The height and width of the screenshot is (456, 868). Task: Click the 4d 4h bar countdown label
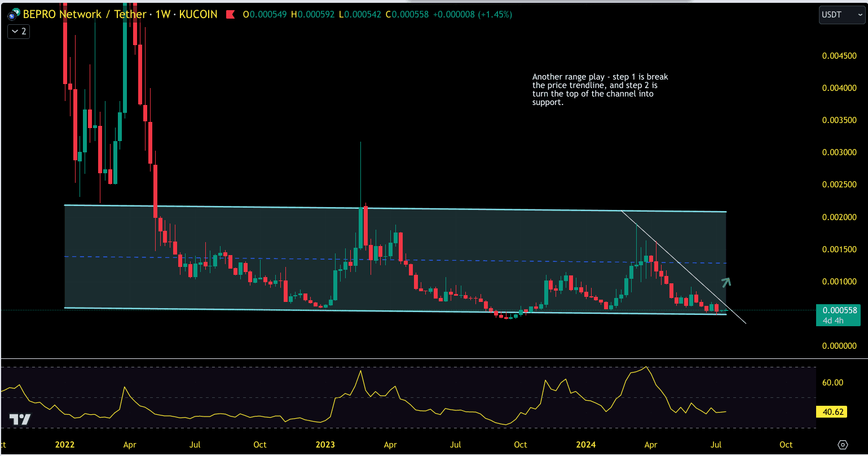pyautogui.click(x=832, y=321)
